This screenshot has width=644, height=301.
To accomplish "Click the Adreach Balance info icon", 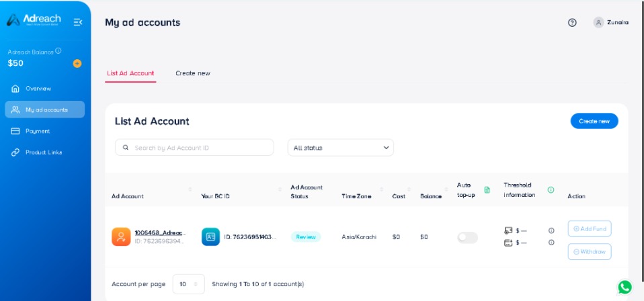I will click(x=58, y=51).
